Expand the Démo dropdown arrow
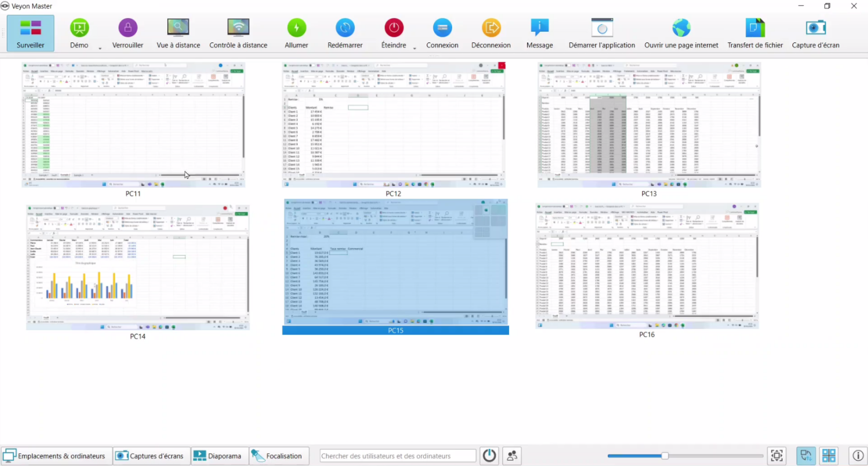Image resolution: width=868 pixels, height=466 pixels. click(100, 49)
